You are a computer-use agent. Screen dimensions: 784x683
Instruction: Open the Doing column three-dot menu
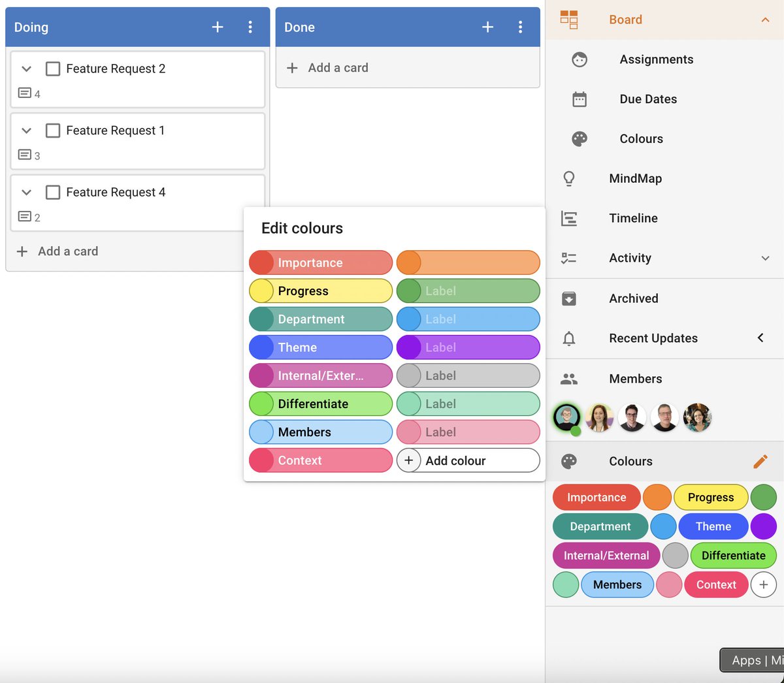tap(250, 27)
